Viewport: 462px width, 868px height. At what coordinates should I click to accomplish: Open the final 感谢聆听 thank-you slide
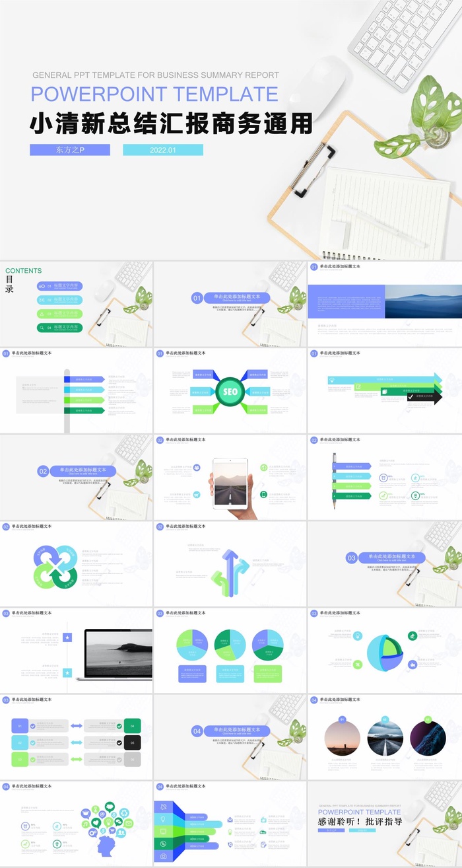[x=385, y=823]
